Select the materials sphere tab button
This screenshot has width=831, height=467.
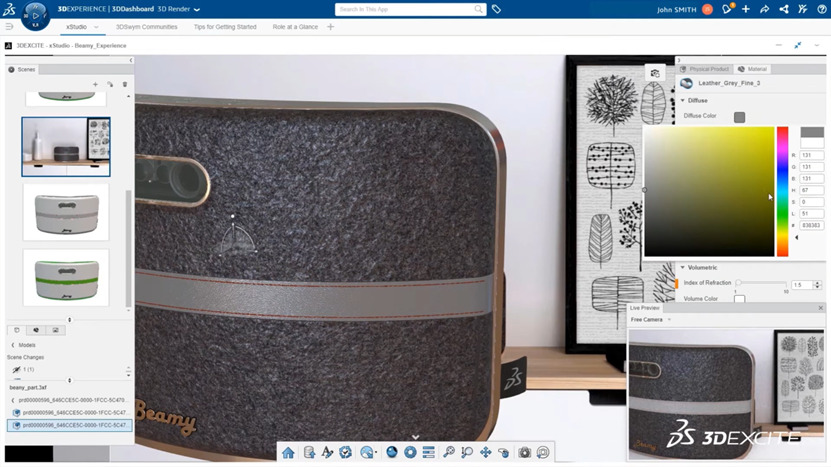coord(36,330)
